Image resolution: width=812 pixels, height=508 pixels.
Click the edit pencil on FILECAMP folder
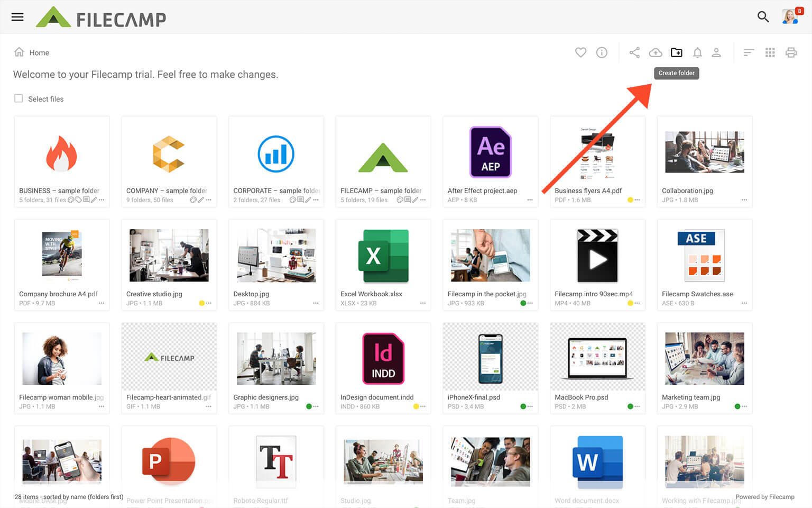(x=415, y=200)
